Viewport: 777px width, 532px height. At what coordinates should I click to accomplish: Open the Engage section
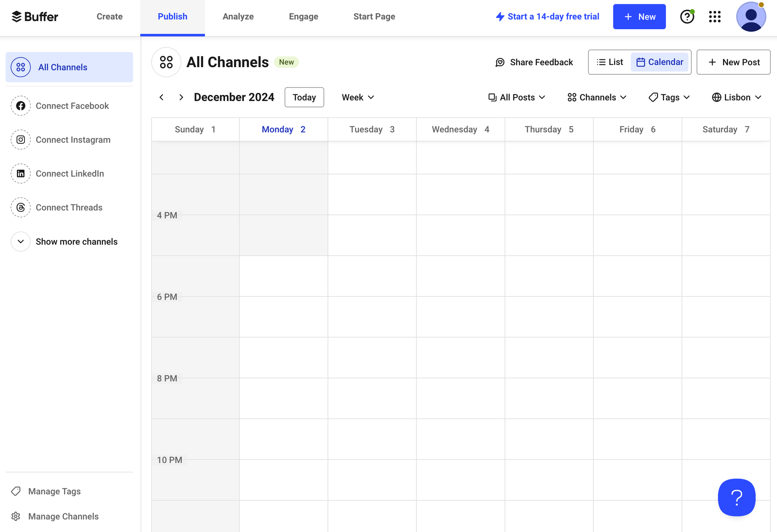pos(303,16)
